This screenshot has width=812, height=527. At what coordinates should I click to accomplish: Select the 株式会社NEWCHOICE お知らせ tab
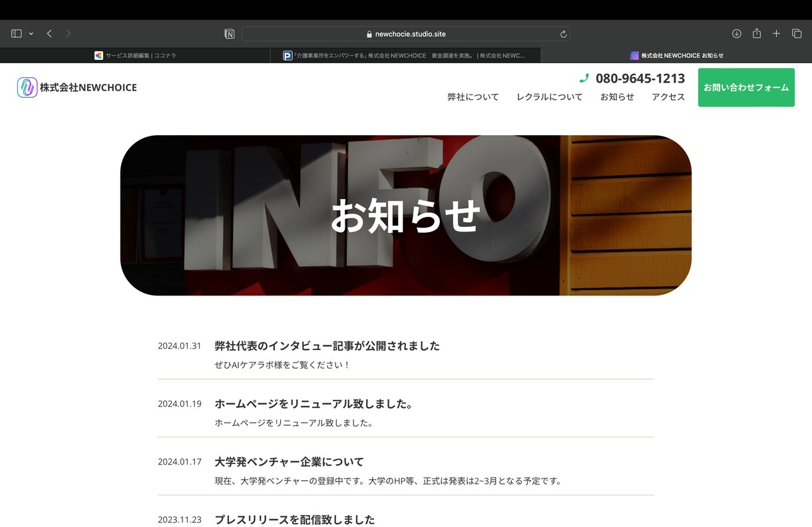(x=676, y=56)
